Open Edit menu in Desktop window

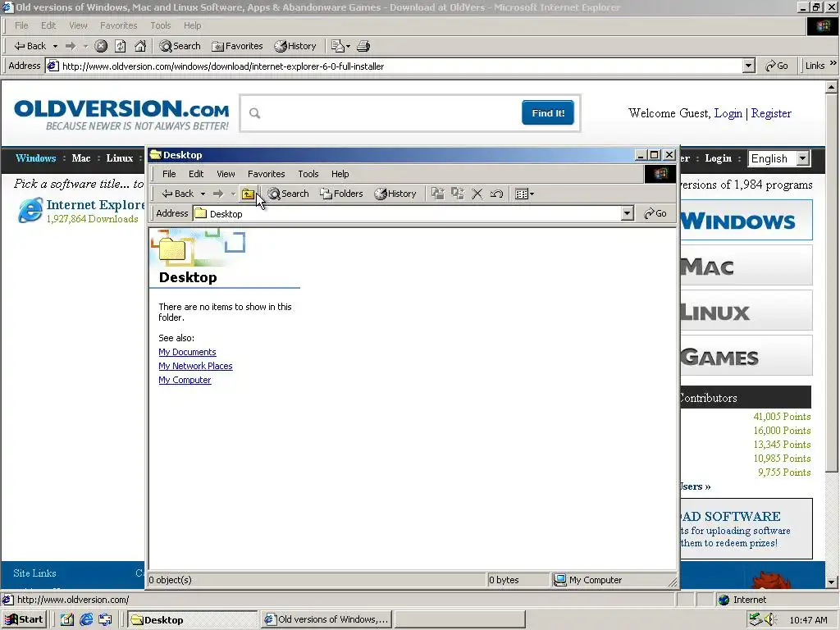[x=195, y=174]
